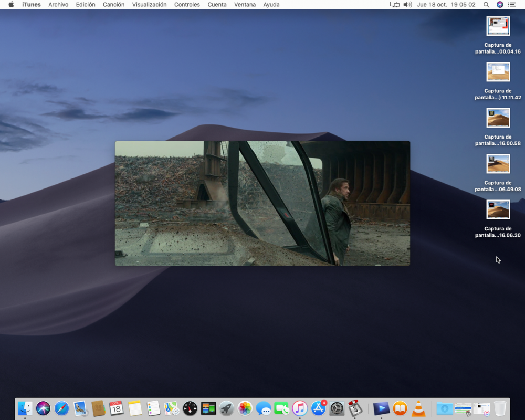The height and width of the screenshot is (420, 525).
Task: Open FaceTime app in Dock
Action: (281, 408)
